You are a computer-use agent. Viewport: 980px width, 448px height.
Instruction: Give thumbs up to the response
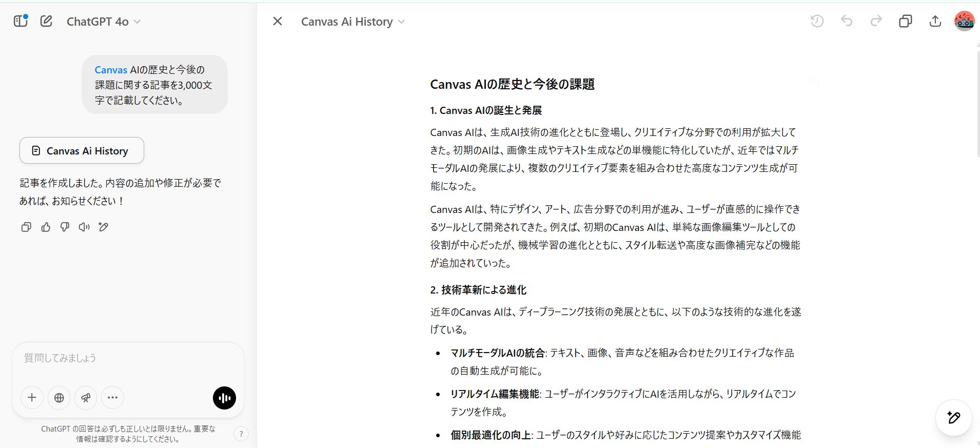point(46,227)
